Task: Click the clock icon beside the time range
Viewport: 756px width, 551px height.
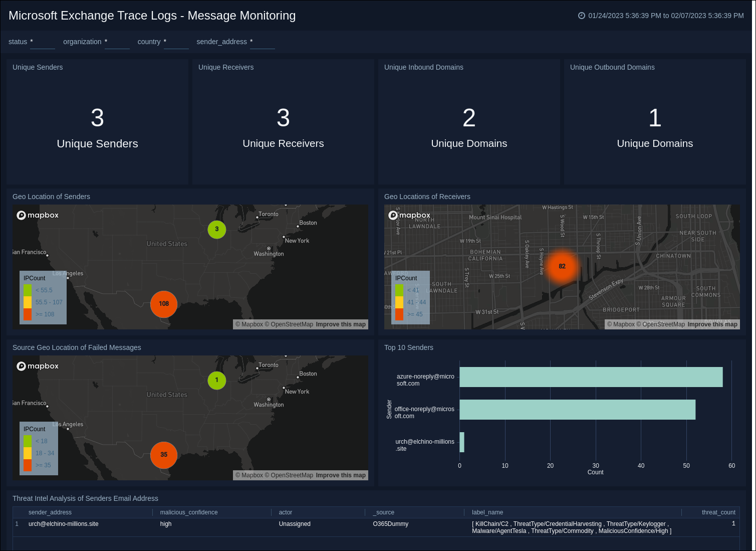Action: pos(581,16)
